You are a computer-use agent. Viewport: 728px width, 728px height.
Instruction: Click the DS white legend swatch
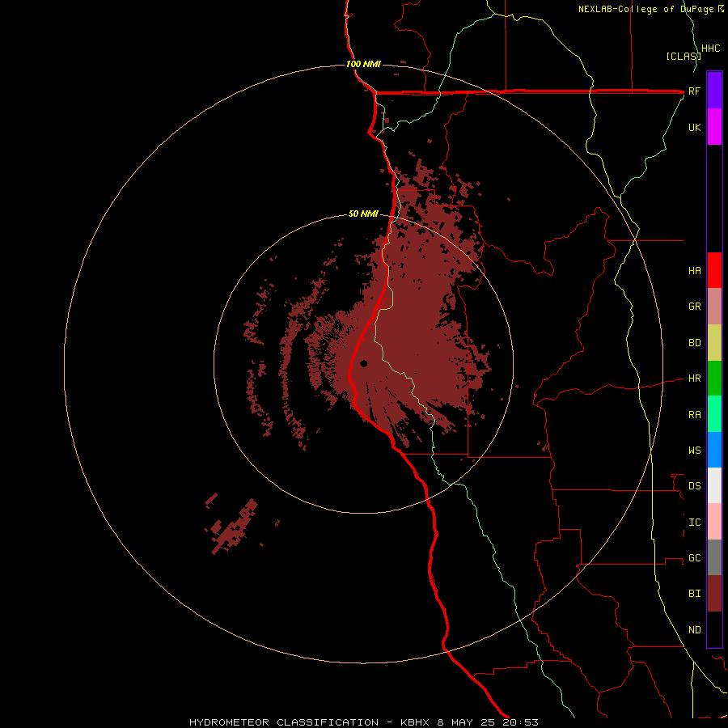(714, 485)
